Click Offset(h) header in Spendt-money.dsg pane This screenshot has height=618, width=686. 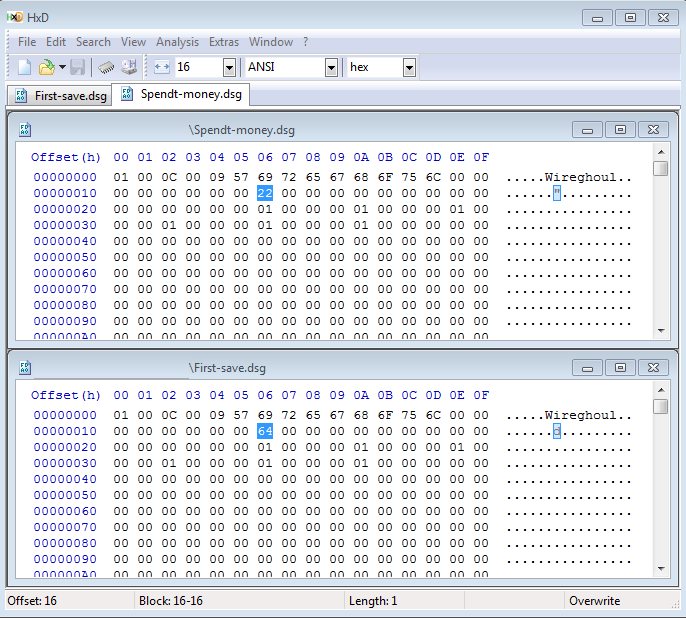coord(66,157)
